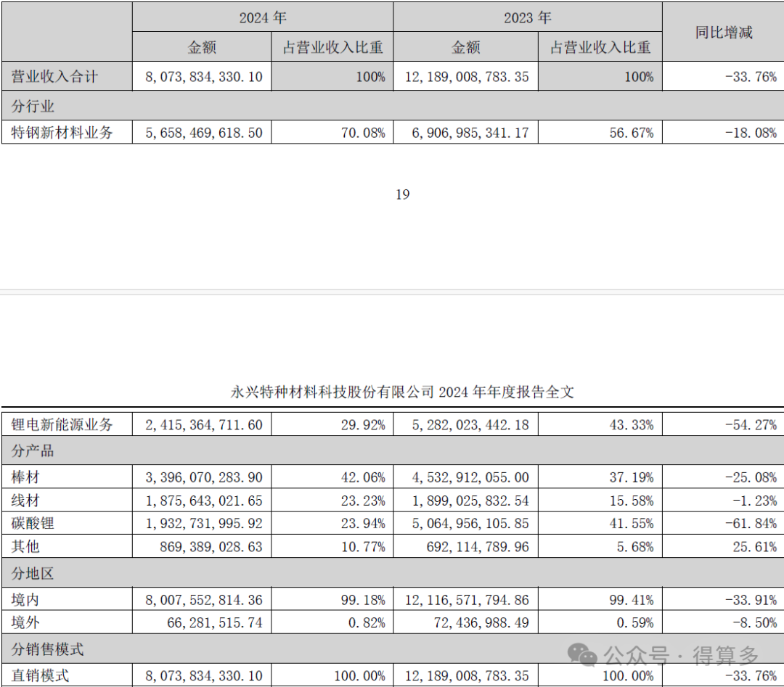
Task: Click the report title '永兴特种材料科技股份有限公司 2024 年年度报告全文'
Action: 402,392
